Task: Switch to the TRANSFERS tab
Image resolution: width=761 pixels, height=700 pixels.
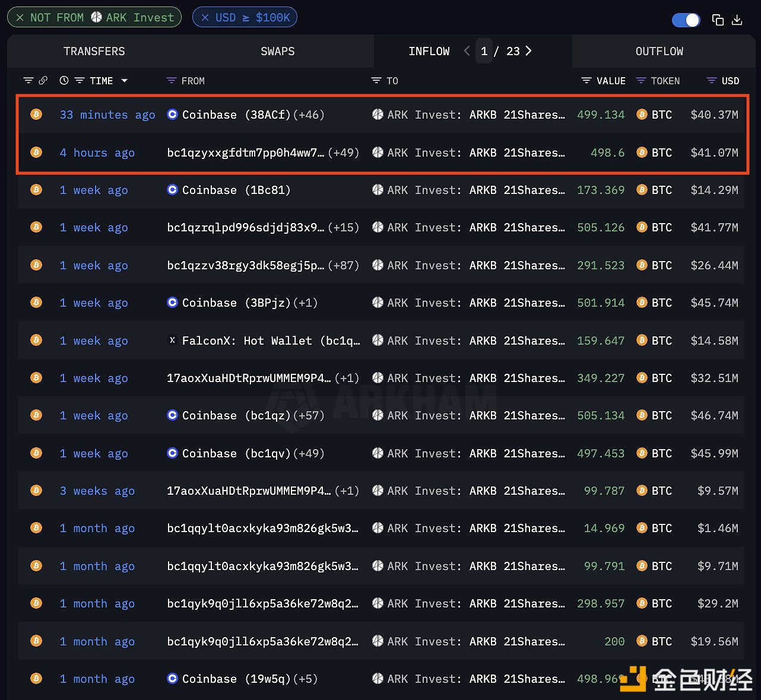Action: click(94, 52)
